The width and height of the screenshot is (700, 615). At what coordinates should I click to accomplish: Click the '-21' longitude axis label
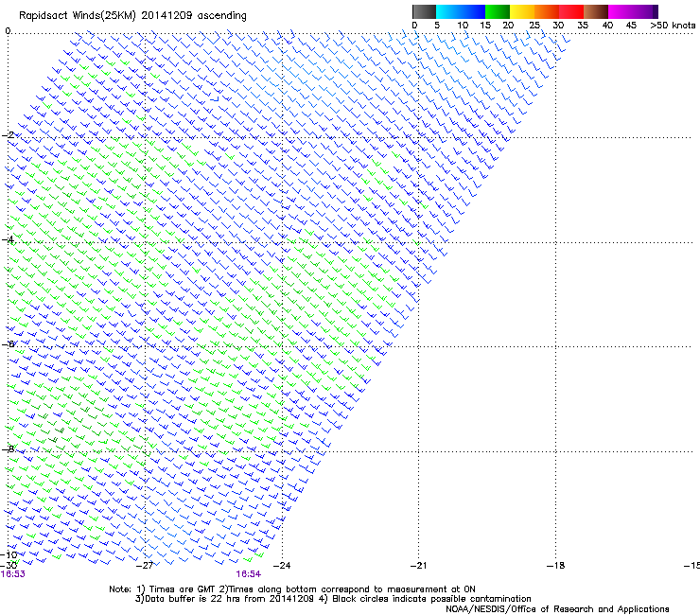(x=418, y=566)
